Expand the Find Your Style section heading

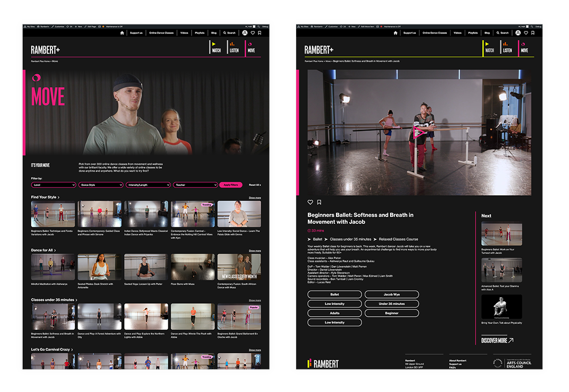(45, 197)
